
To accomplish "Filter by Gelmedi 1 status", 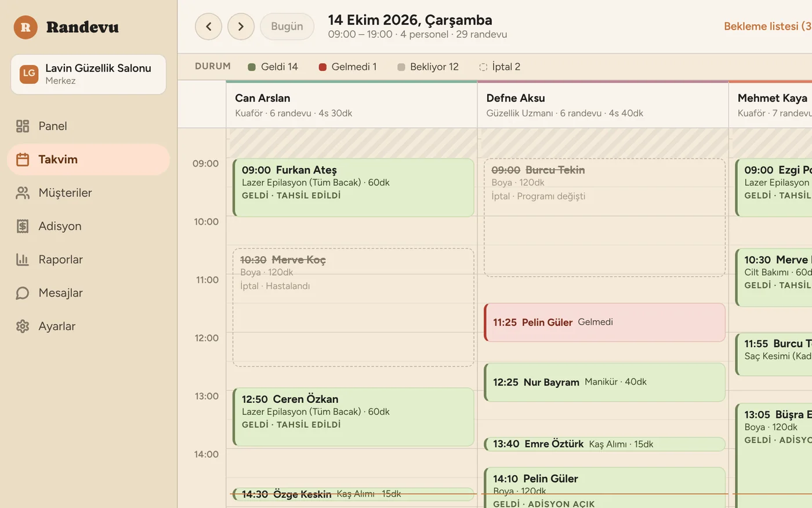I will [347, 67].
